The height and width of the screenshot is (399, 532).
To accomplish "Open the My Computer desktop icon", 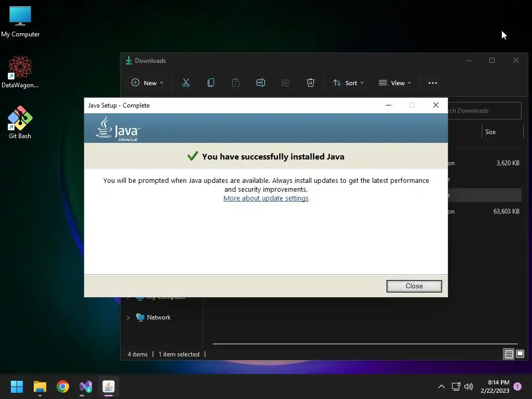I will point(20,22).
